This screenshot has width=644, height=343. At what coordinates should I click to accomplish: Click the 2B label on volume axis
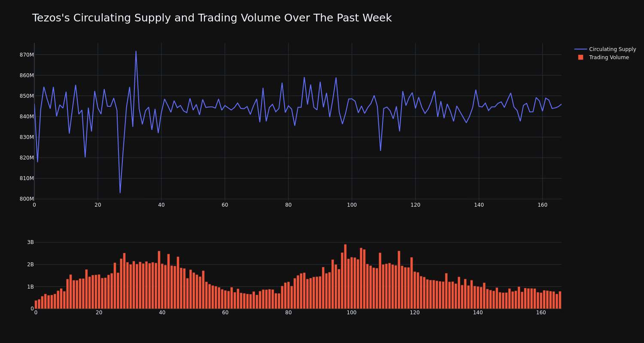[x=30, y=265]
